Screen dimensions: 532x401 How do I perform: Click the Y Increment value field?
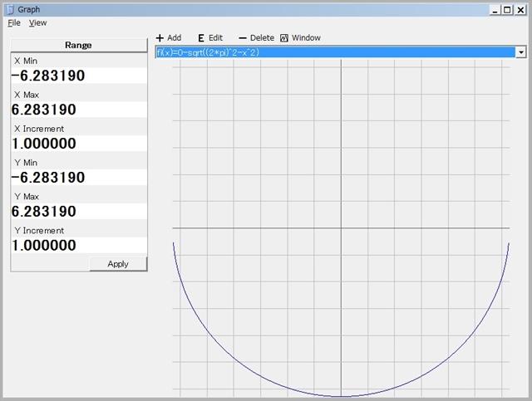[x=79, y=245]
